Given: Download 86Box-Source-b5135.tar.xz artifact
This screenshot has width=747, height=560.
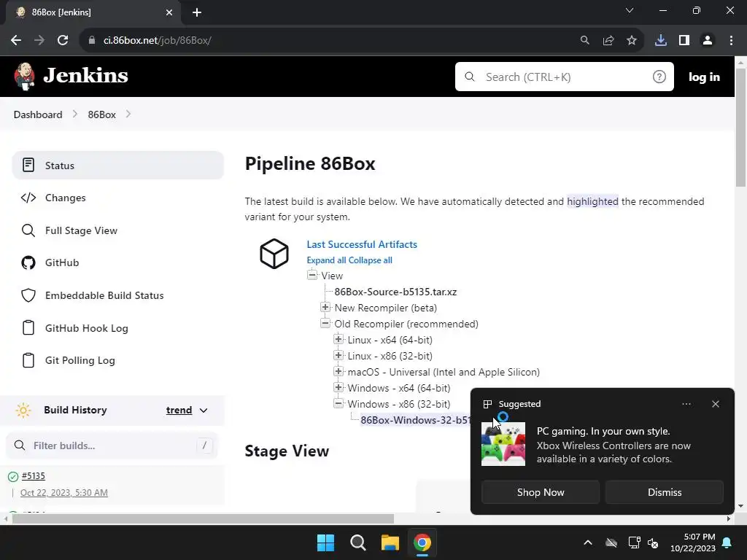Looking at the screenshot, I should coord(395,292).
